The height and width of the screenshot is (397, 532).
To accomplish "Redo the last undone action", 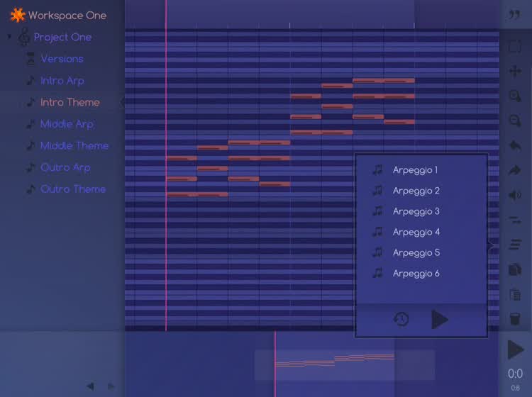I will point(515,170).
